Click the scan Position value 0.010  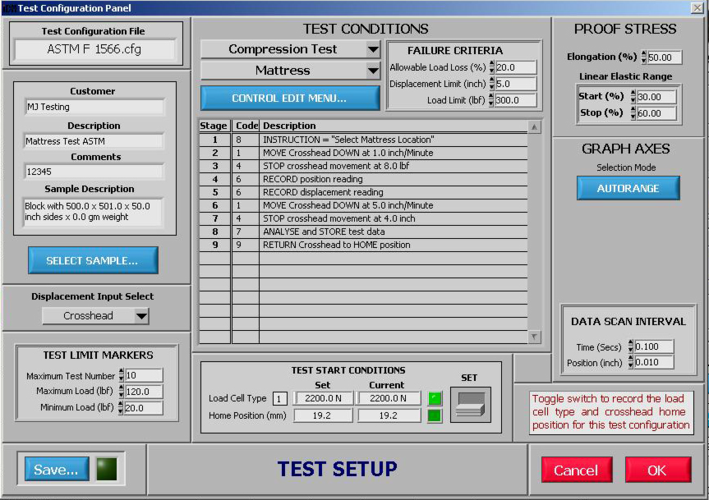654,363
